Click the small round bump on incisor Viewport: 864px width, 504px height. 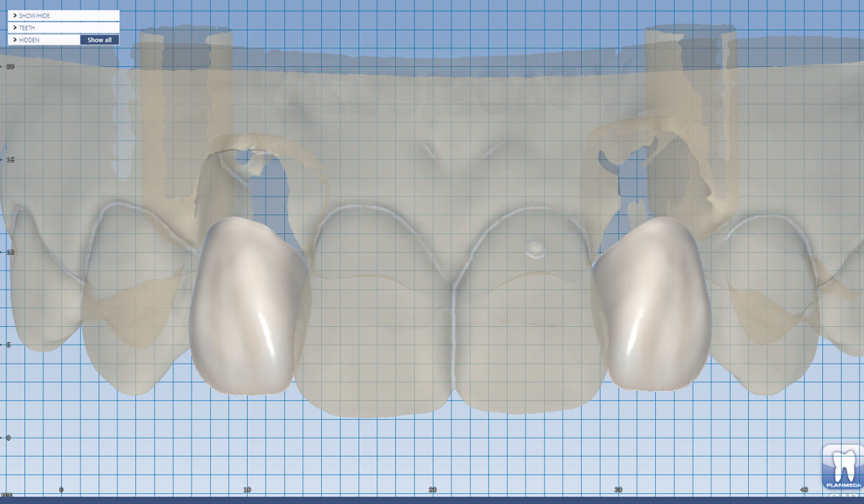pyautogui.click(x=535, y=249)
